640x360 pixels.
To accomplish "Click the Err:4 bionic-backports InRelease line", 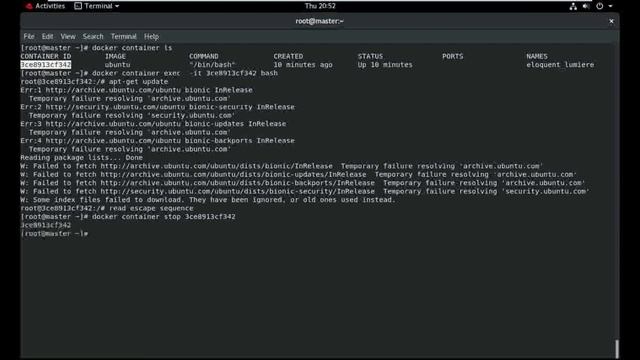I will tap(158, 140).
